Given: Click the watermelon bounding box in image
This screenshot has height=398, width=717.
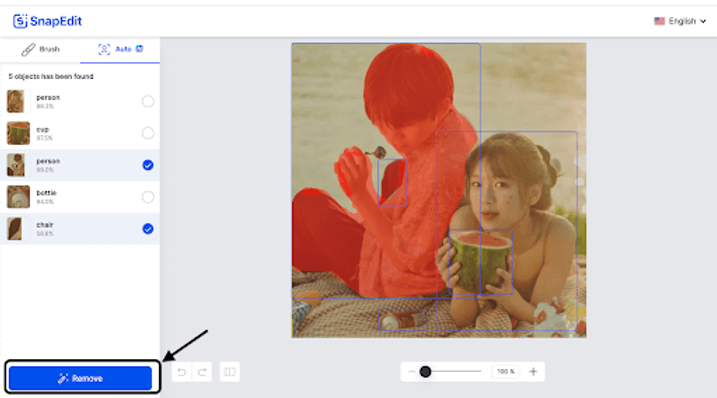Looking at the screenshot, I should coord(481,262).
